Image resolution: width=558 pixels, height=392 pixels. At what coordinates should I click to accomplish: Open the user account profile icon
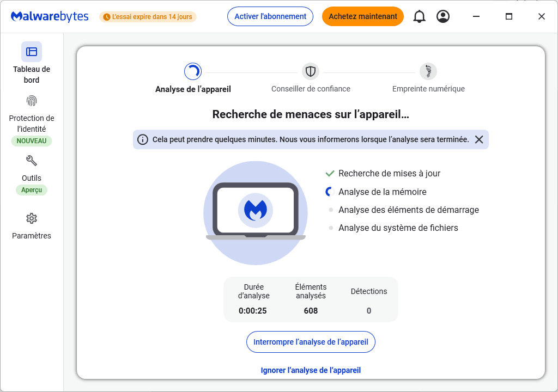point(442,16)
